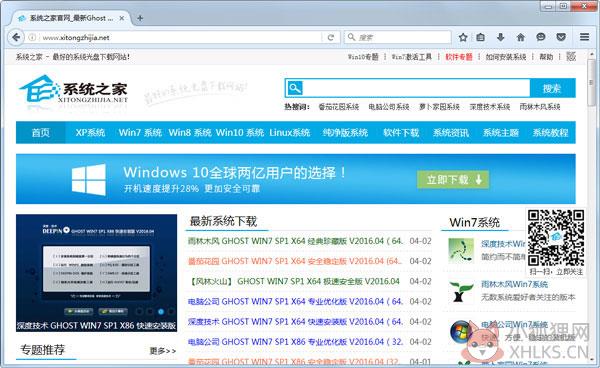Screen dimensions: 600x368
Task: Open the downloads arrow icon
Action: click(x=501, y=37)
